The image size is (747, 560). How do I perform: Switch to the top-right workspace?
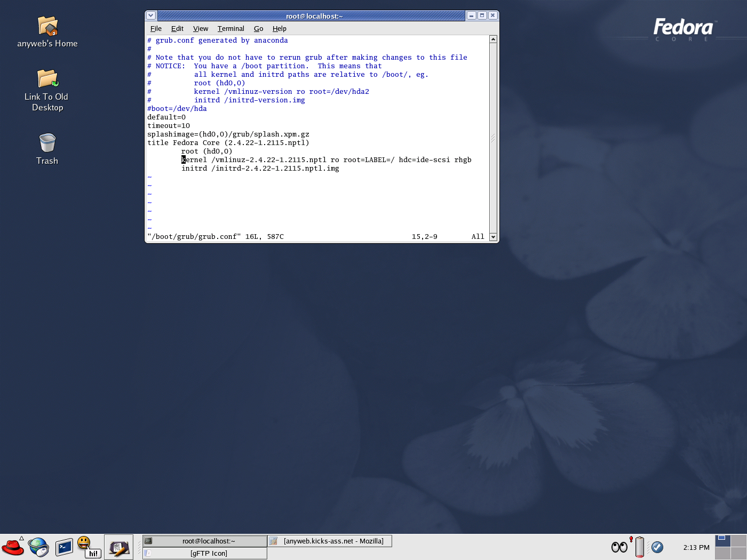pos(738,541)
